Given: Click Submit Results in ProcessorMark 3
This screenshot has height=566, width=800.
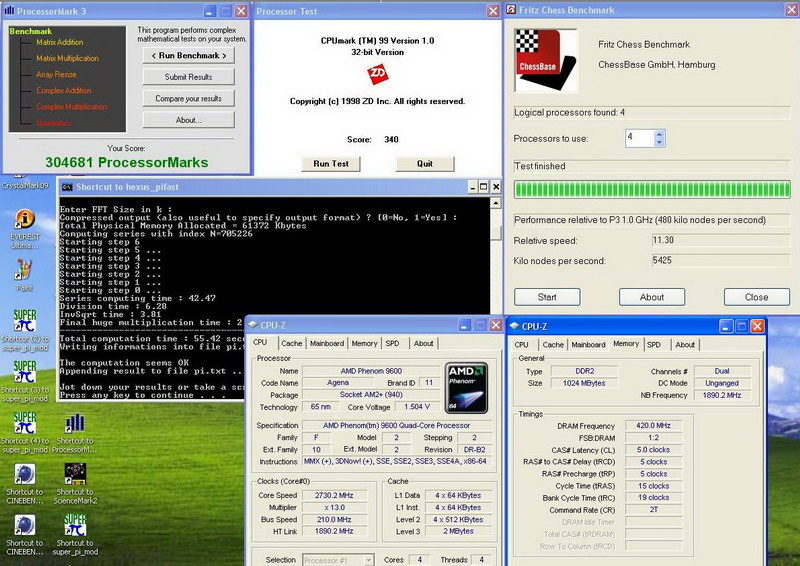Looking at the screenshot, I should point(188,77).
